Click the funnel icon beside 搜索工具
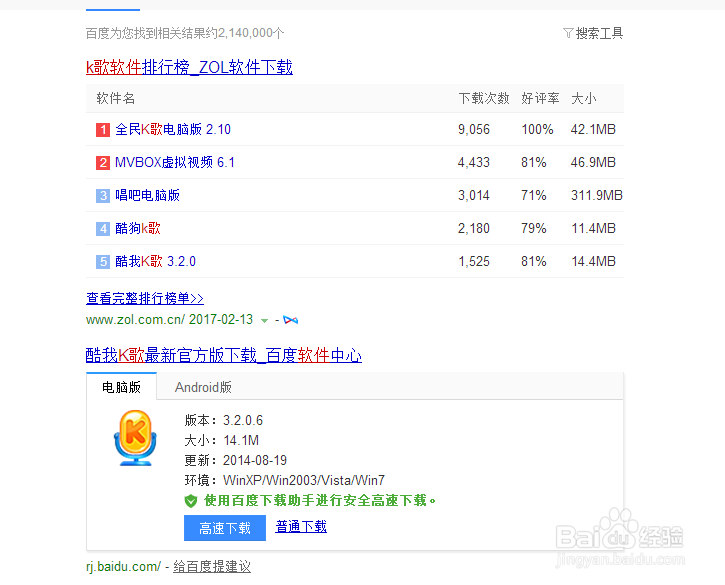Screen dimensions: 725x585 568,33
